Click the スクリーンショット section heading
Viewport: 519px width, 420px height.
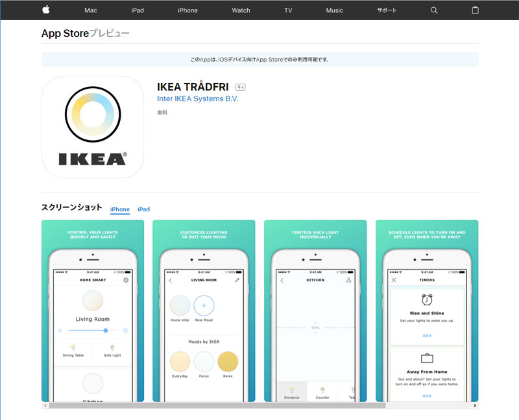coord(71,207)
